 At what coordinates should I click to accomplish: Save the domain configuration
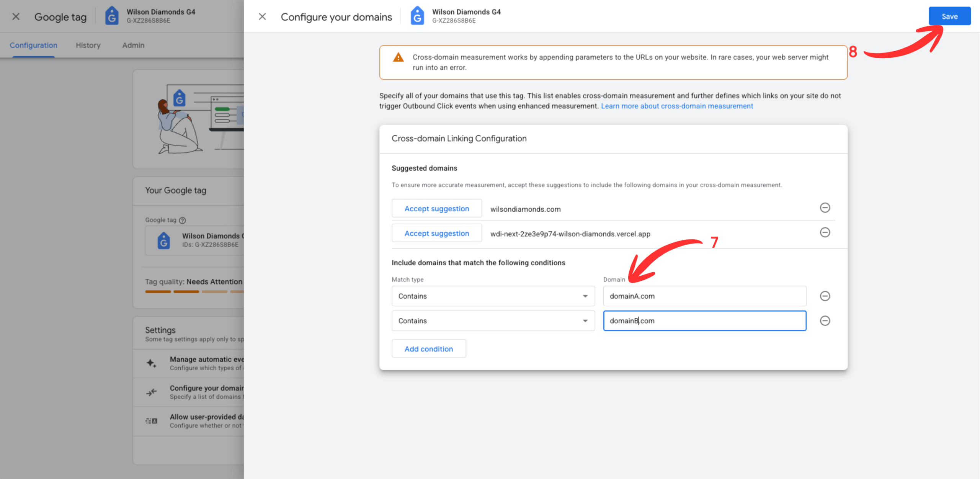click(949, 16)
